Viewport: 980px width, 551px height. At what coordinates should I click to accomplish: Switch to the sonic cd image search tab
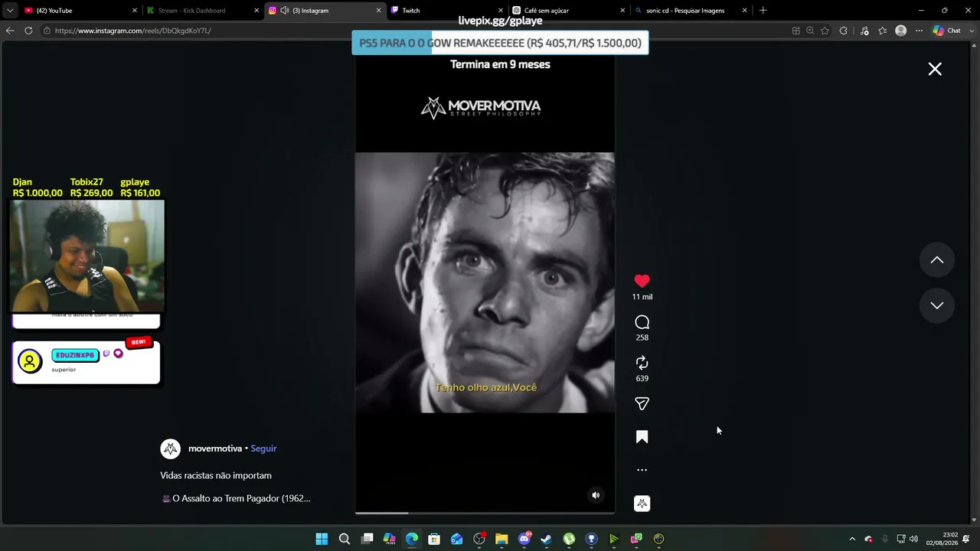pos(690,11)
